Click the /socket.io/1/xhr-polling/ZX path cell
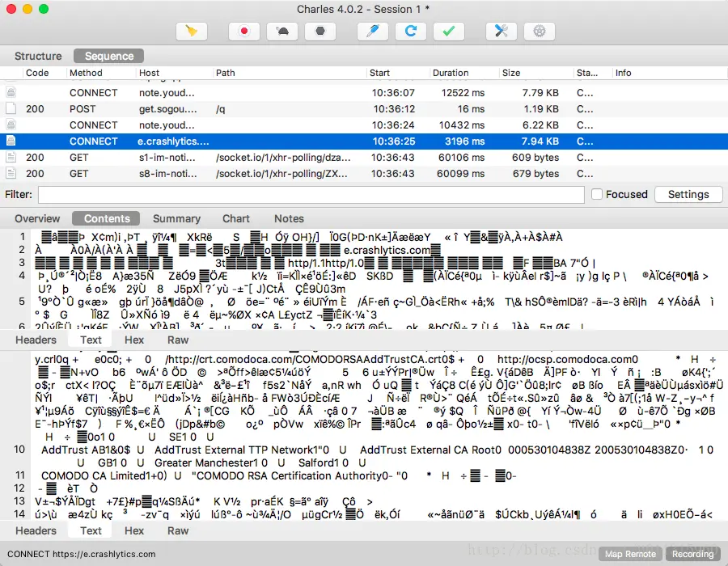The height and width of the screenshot is (566, 728). (x=281, y=174)
